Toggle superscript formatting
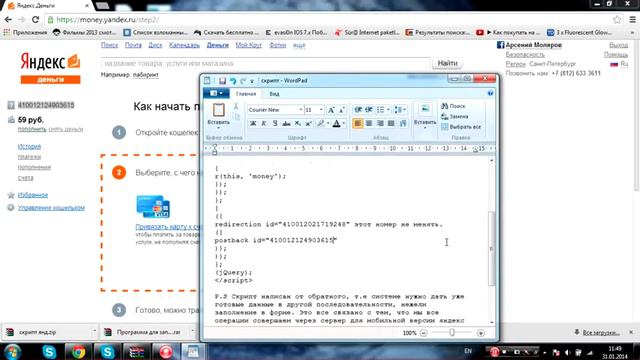Screen dimensions: 640x360 click(x=309, y=123)
